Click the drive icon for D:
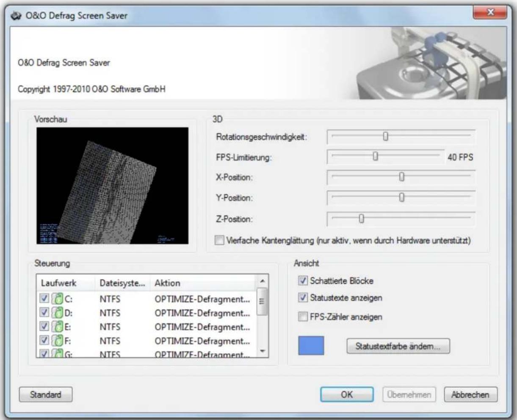This screenshot has height=420, width=517. (57, 313)
